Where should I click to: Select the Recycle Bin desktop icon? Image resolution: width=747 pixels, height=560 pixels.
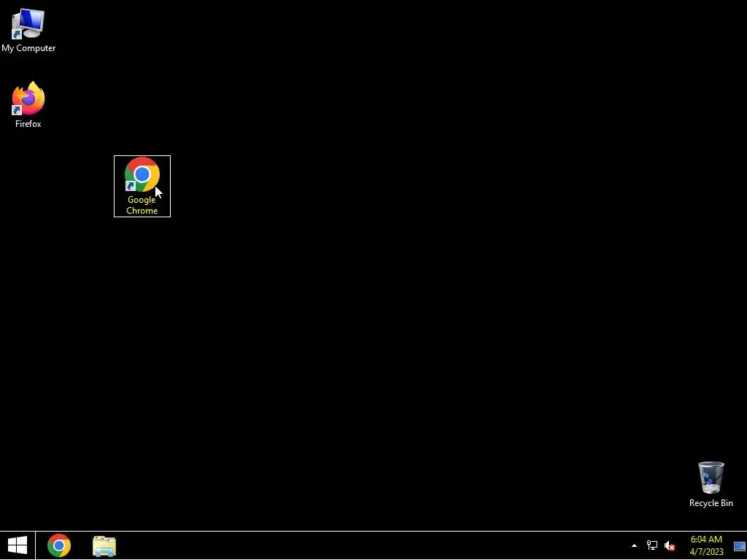711,484
